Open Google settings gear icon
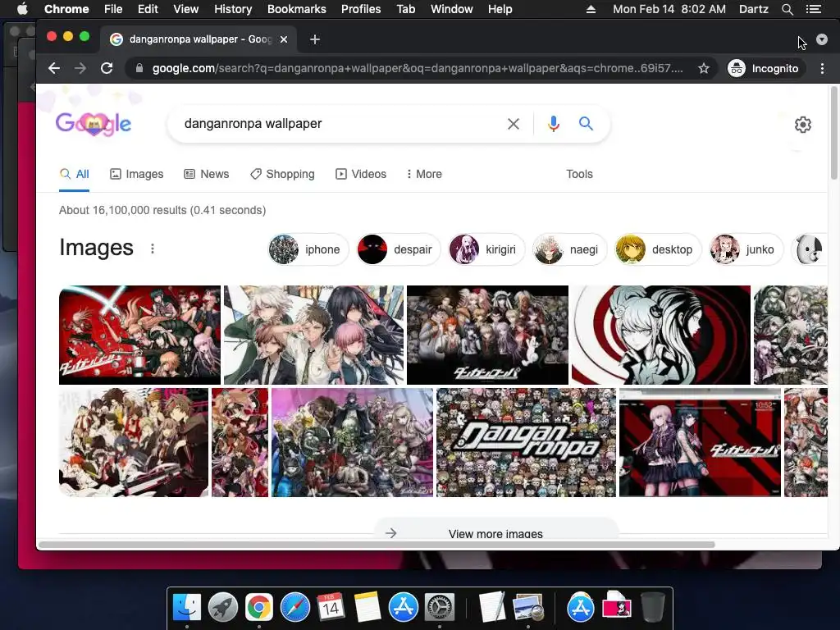The height and width of the screenshot is (630, 840). coord(802,125)
